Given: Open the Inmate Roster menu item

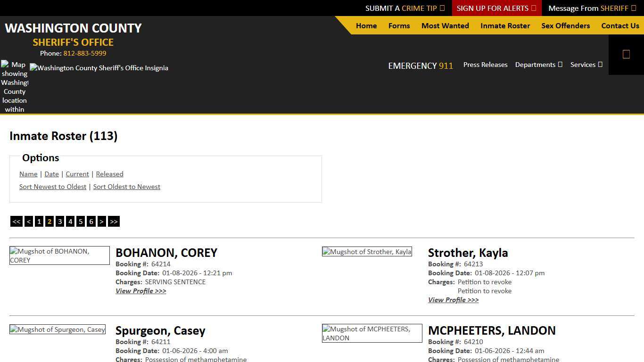Looking at the screenshot, I should click(505, 26).
